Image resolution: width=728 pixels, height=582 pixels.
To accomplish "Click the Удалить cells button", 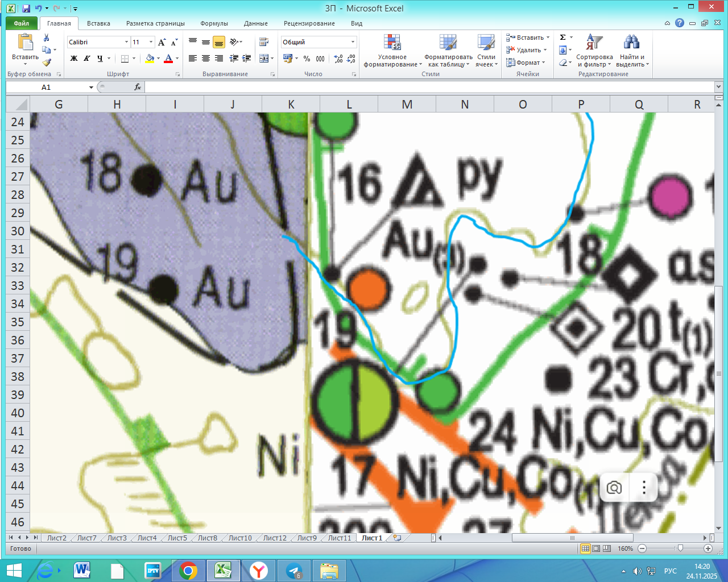I will pyautogui.click(x=527, y=50).
